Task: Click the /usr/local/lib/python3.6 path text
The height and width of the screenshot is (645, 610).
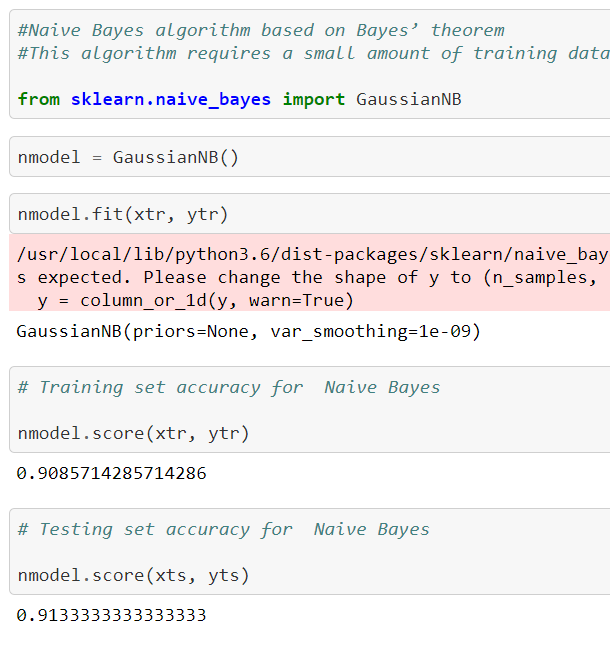Action: 313,255
